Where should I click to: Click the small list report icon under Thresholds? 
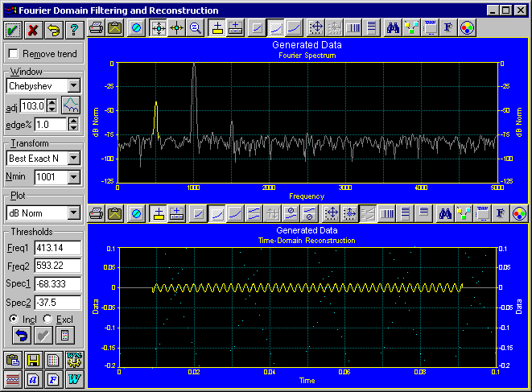[64, 336]
